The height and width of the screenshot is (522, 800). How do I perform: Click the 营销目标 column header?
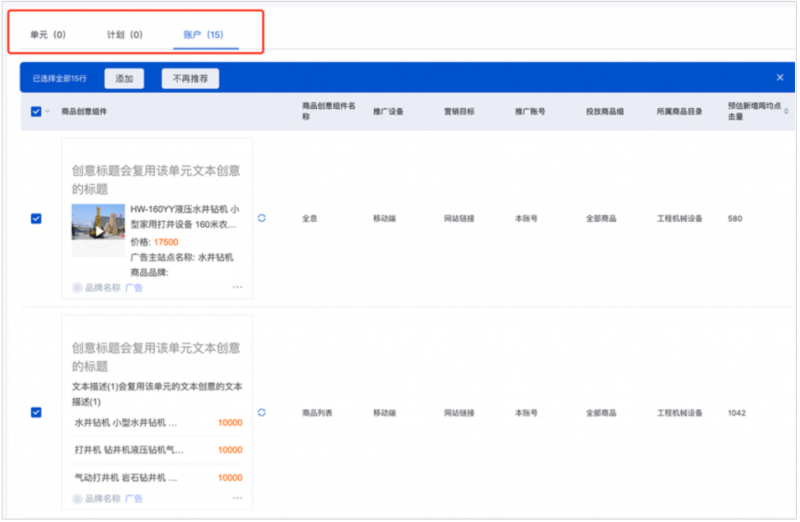click(459, 111)
